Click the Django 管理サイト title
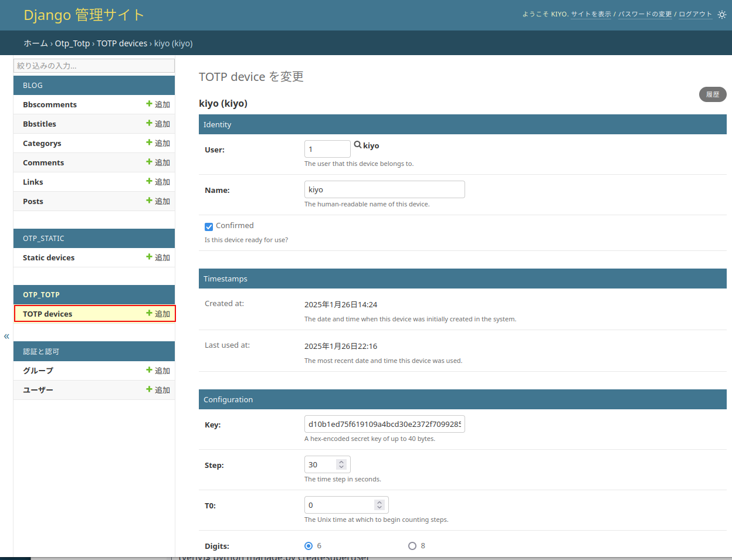 pos(84,15)
